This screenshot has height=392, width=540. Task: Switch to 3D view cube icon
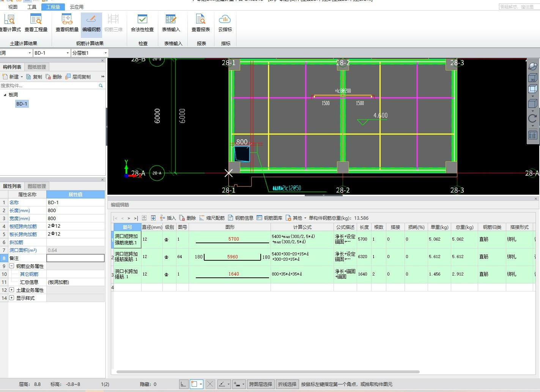(533, 78)
